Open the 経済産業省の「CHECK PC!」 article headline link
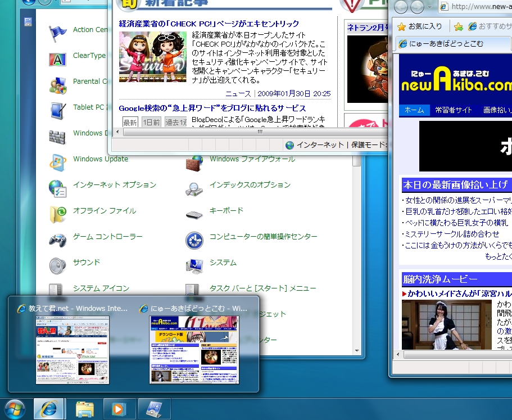 (209, 24)
